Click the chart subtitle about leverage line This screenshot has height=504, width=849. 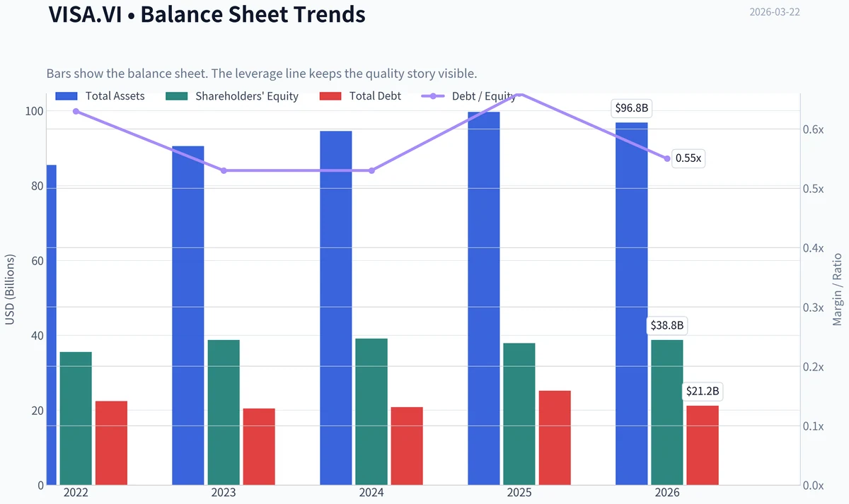[x=262, y=74]
